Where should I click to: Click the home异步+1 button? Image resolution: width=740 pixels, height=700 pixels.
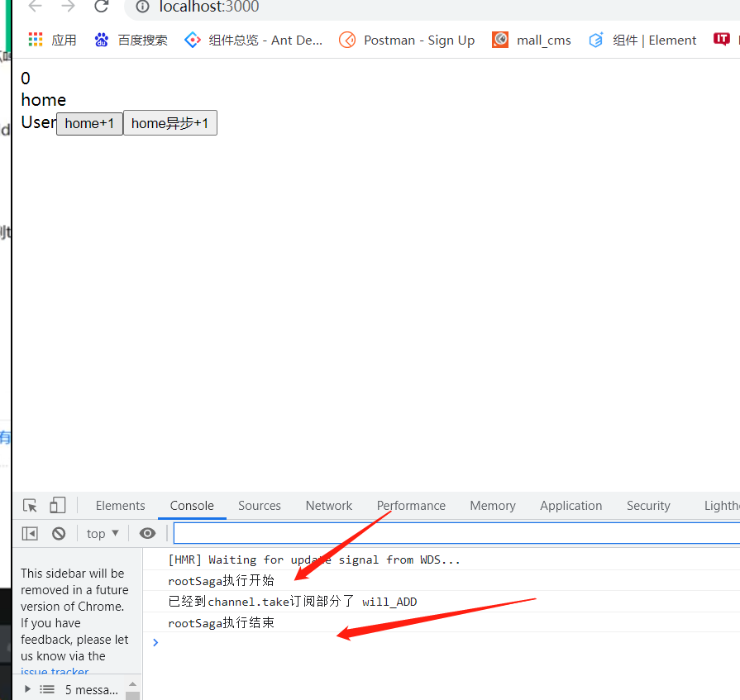click(x=169, y=123)
